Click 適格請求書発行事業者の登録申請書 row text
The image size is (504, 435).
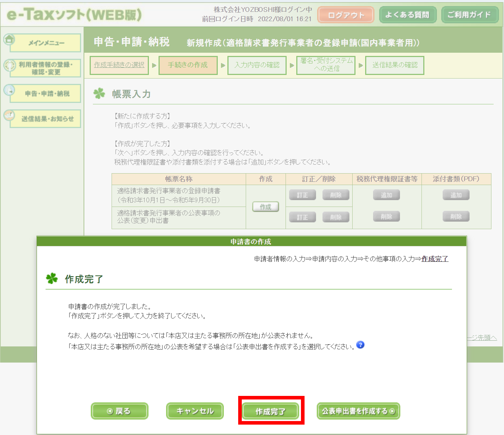[169, 195]
